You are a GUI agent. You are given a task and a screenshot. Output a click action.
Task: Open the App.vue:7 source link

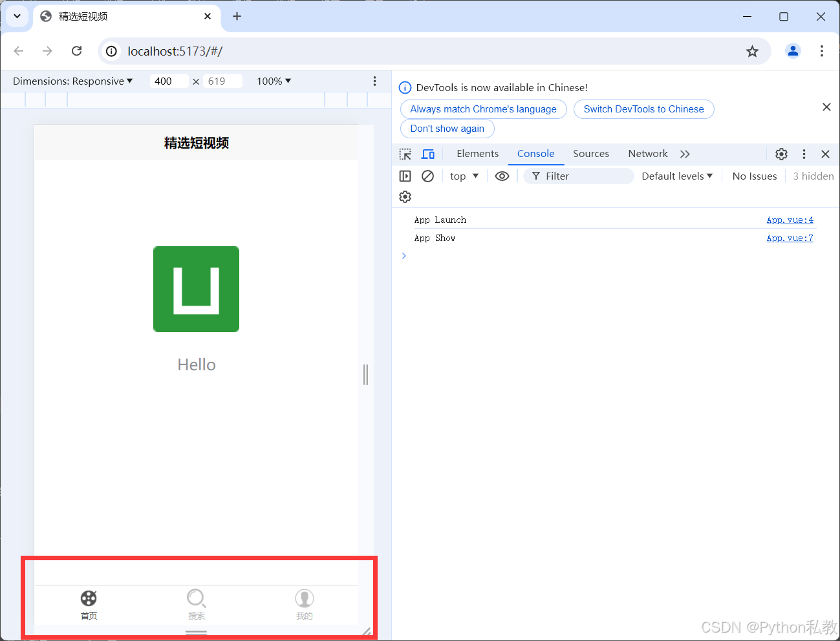[x=790, y=238]
